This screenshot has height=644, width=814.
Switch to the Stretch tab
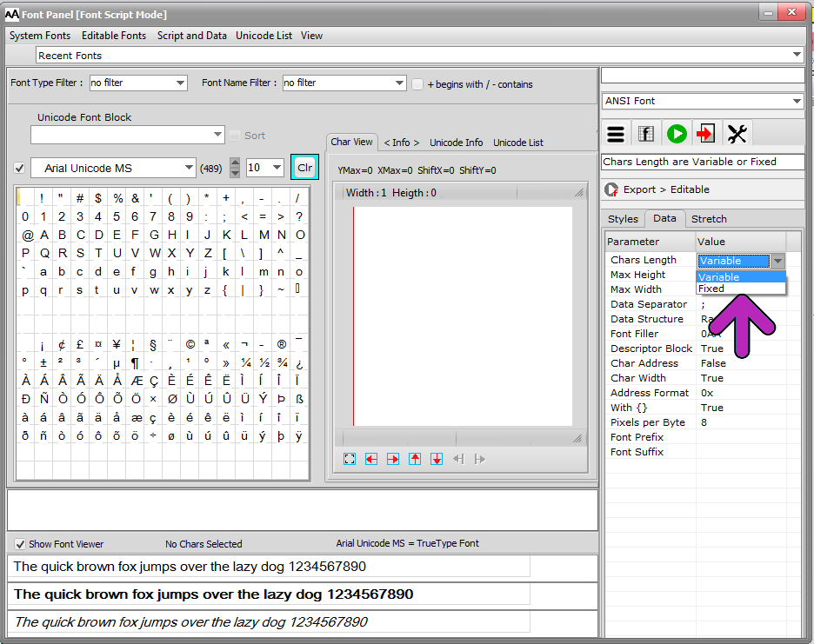point(709,219)
